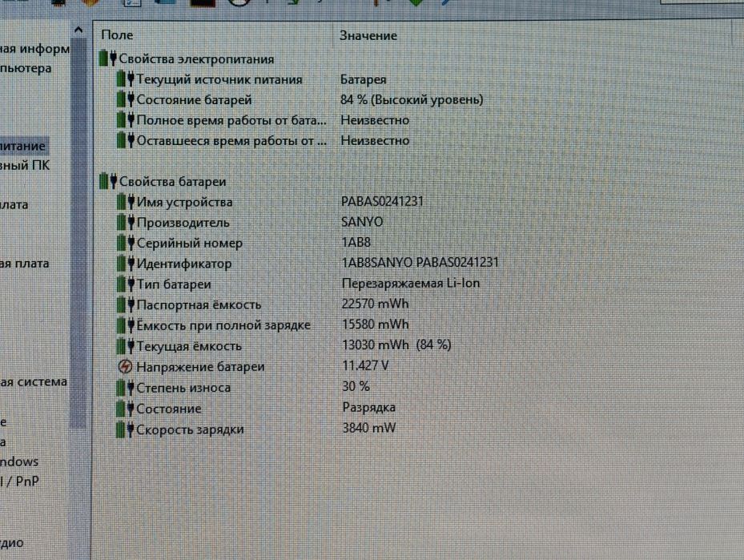The width and height of the screenshot is (744, 560).
Task: Click icon beside Состояние батарей row
Action: [126, 99]
